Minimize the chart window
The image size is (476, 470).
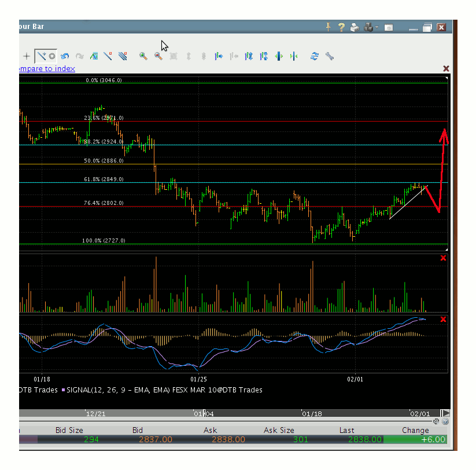click(x=414, y=29)
